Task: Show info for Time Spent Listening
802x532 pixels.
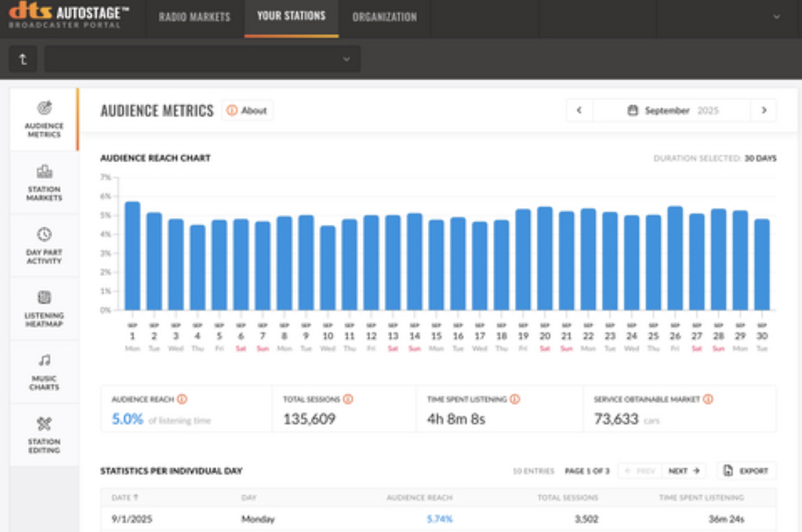Action: [x=515, y=399]
